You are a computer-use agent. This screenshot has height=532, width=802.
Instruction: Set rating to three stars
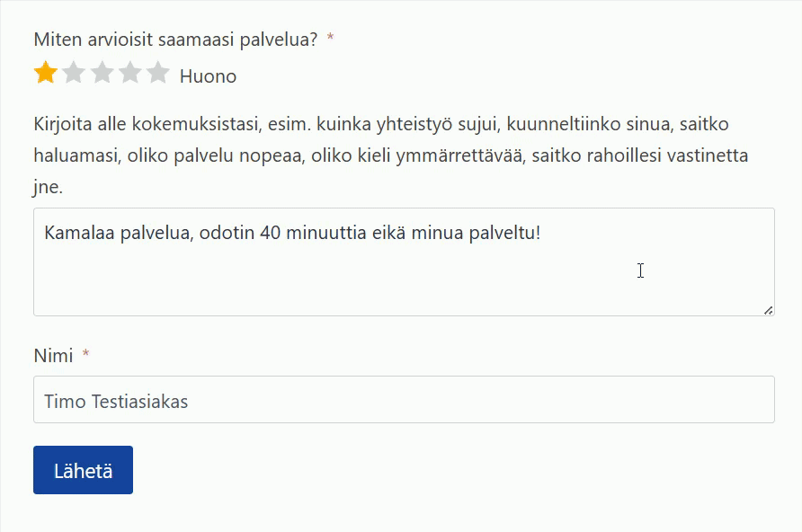(102, 73)
